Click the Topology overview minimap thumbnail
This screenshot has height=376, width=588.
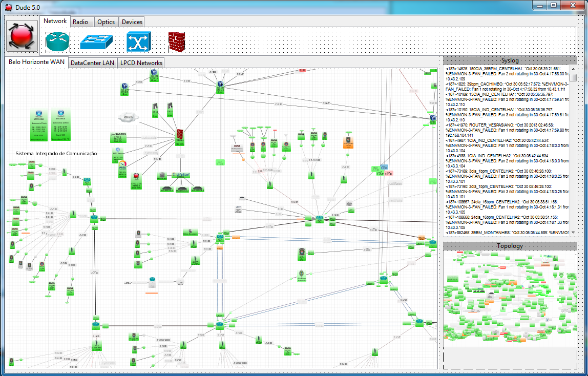click(x=510, y=299)
